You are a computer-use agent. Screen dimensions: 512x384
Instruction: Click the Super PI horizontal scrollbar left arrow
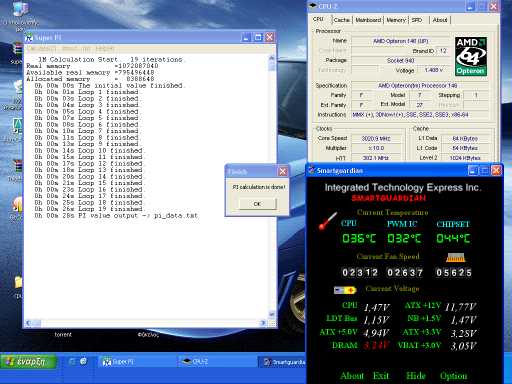click(28, 323)
